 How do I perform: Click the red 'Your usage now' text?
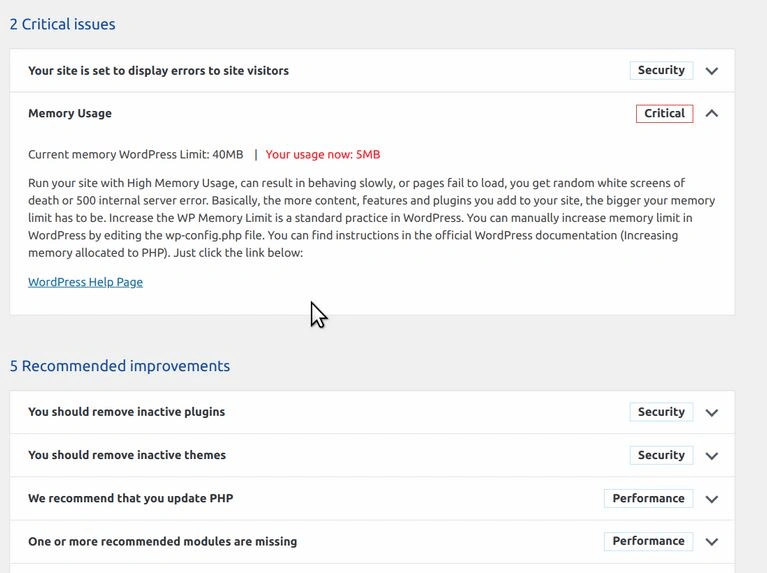pyautogui.click(x=322, y=155)
